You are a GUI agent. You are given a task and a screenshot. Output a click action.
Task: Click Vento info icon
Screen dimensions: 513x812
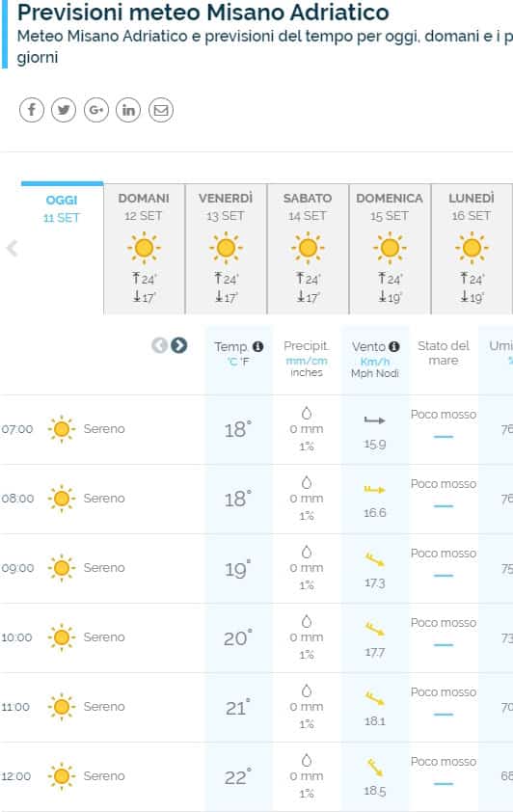click(394, 346)
